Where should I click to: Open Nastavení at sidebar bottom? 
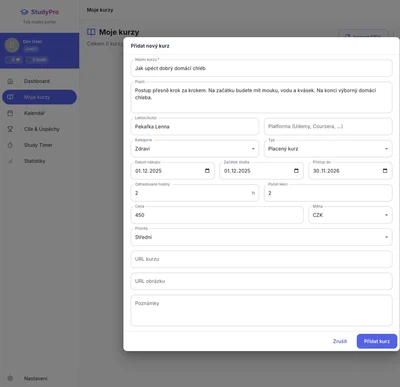point(39,378)
